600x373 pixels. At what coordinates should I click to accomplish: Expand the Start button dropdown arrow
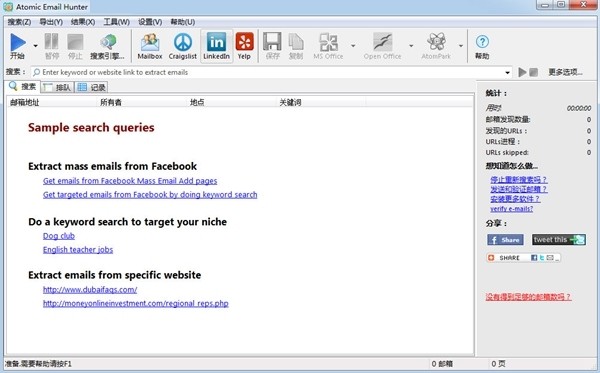click(35, 46)
